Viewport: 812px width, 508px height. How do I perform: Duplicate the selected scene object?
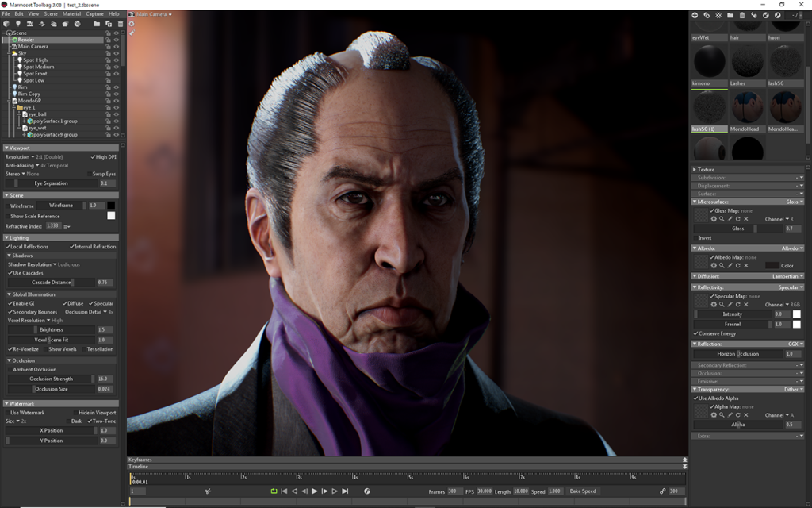(109, 24)
